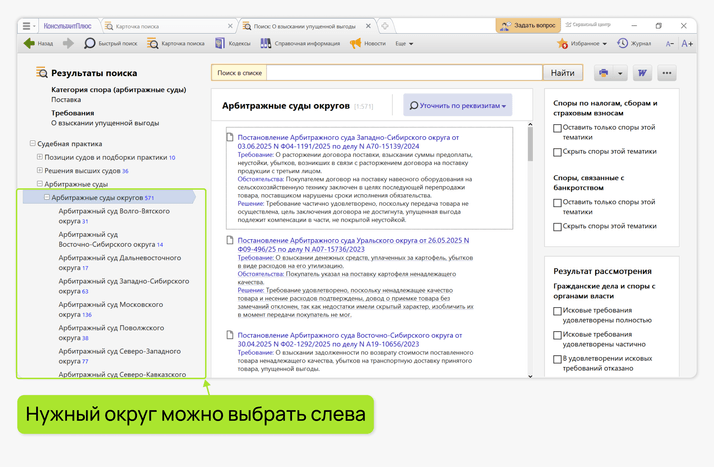The height and width of the screenshot is (467, 714).
Task: Switch to the Карточка поиска tab
Action: tap(165, 26)
